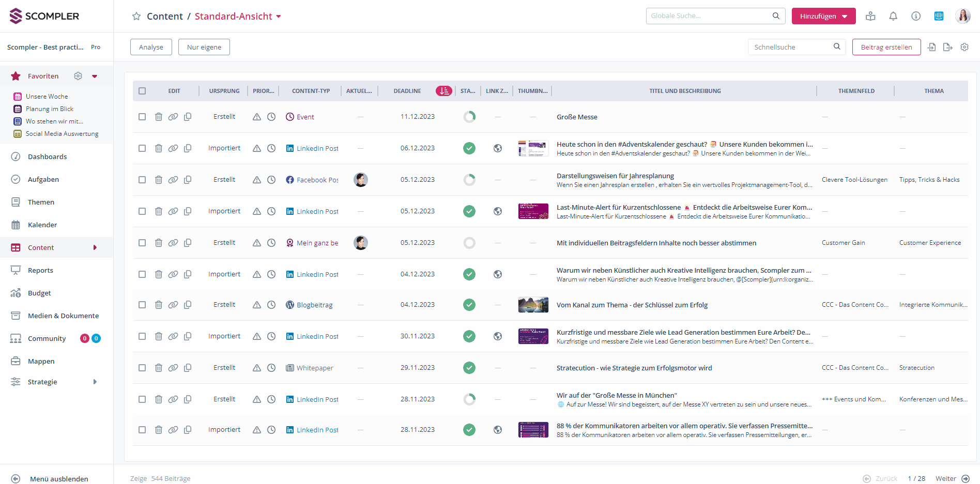
Task: Click the favorite star next to Content
Action: 136,17
